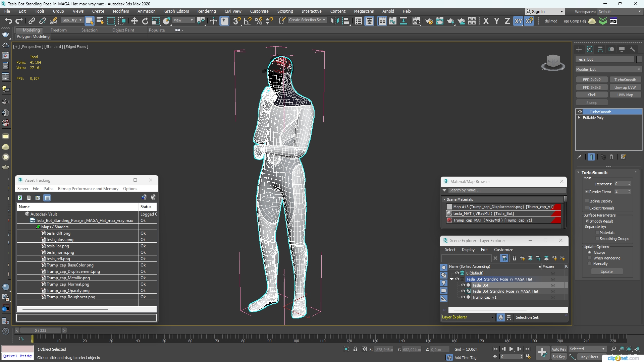The width and height of the screenshot is (644, 362).
Task: Open Asset Tracking Paths menu
Action: (x=48, y=189)
